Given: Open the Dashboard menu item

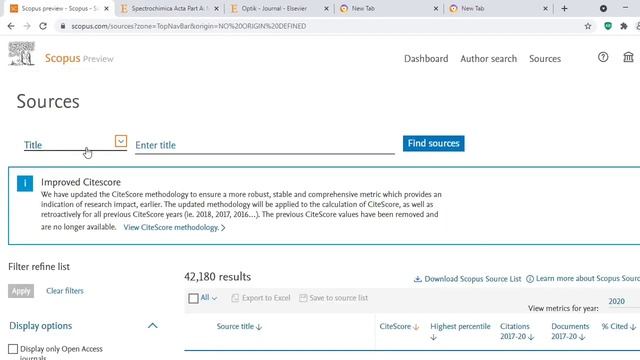Looking at the screenshot, I should click(426, 59).
